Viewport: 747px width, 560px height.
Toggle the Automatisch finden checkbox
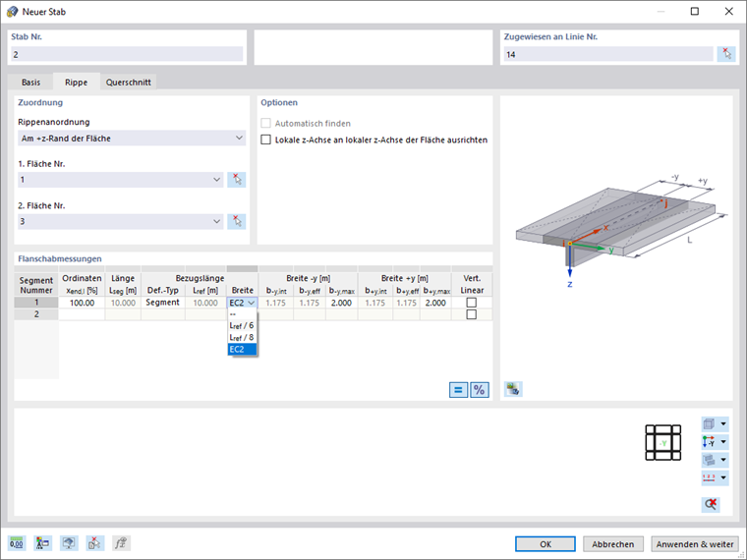coord(265,124)
